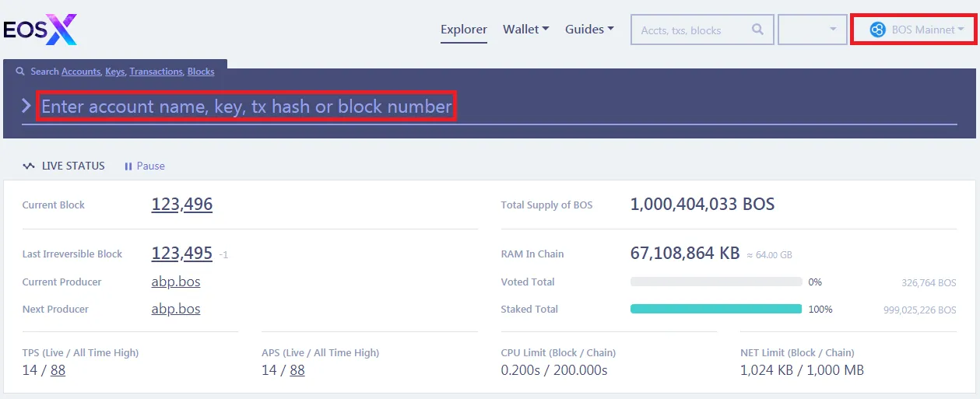Viewport: 980px width, 399px height.
Task: Click the Live Status pulse icon
Action: 29,166
